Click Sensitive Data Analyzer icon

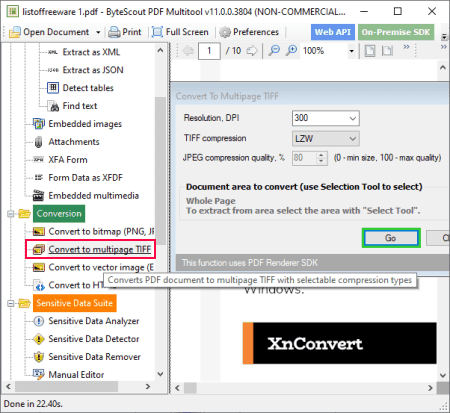[39, 321]
